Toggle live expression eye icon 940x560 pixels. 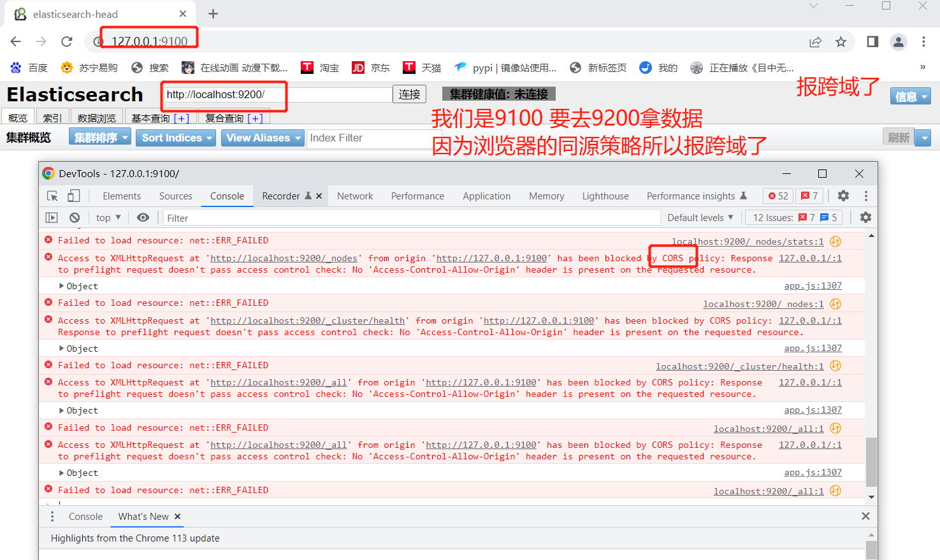pyautogui.click(x=143, y=218)
